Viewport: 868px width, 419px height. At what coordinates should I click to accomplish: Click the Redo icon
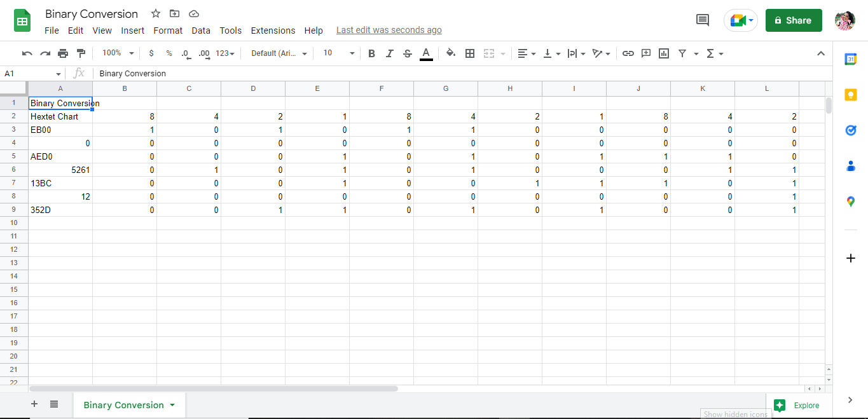[45, 53]
